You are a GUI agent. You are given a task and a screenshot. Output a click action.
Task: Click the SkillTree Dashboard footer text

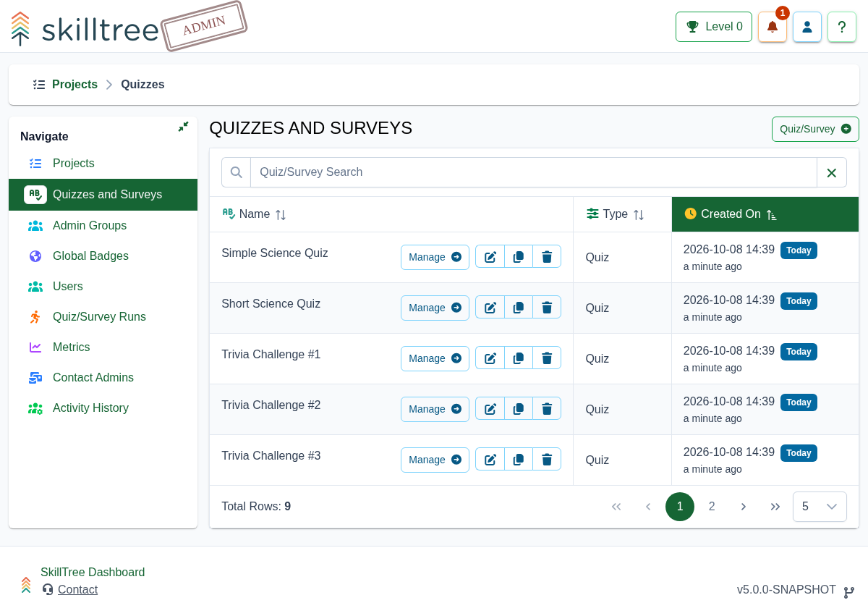[x=93, y=573]
